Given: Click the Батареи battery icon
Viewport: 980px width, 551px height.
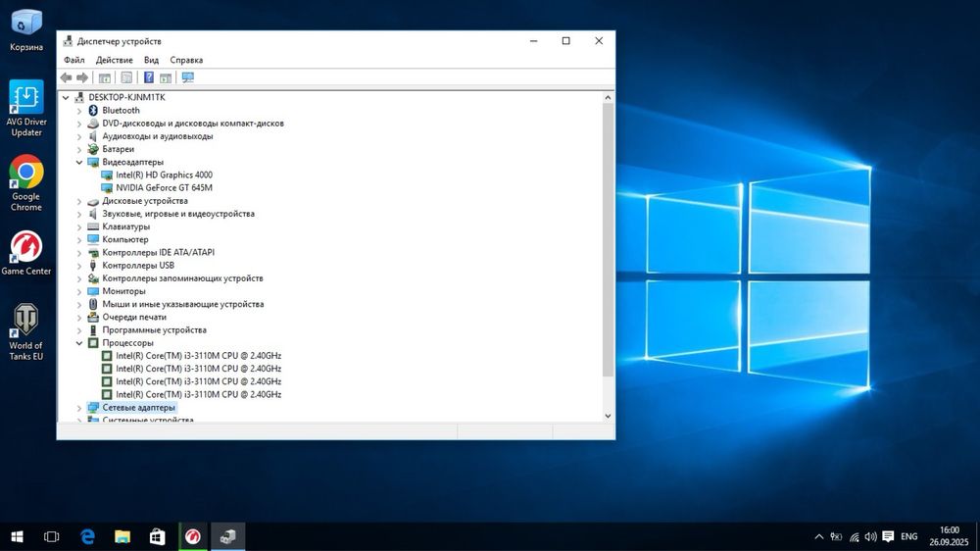Looking at the screenshot, I should (93, 149).
